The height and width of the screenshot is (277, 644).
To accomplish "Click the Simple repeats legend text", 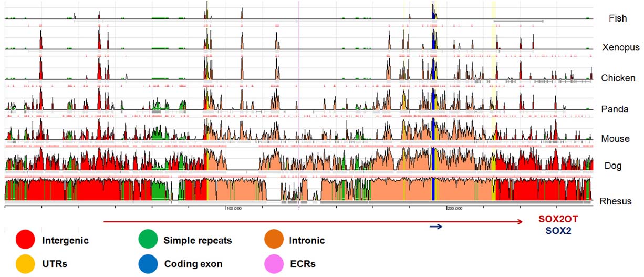I will [198, 241].
